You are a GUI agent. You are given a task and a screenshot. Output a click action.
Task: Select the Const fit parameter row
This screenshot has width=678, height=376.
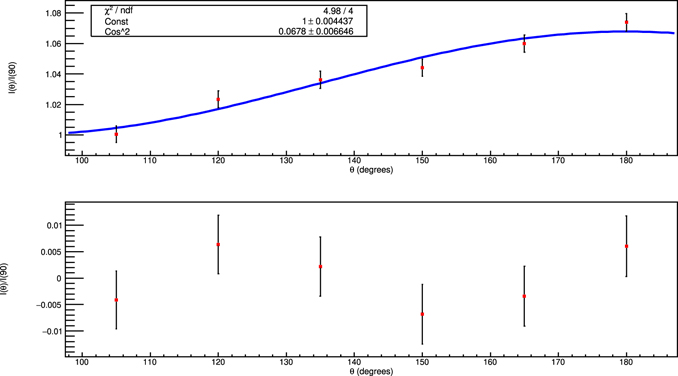pyautogui.click(x=229, y=22)
